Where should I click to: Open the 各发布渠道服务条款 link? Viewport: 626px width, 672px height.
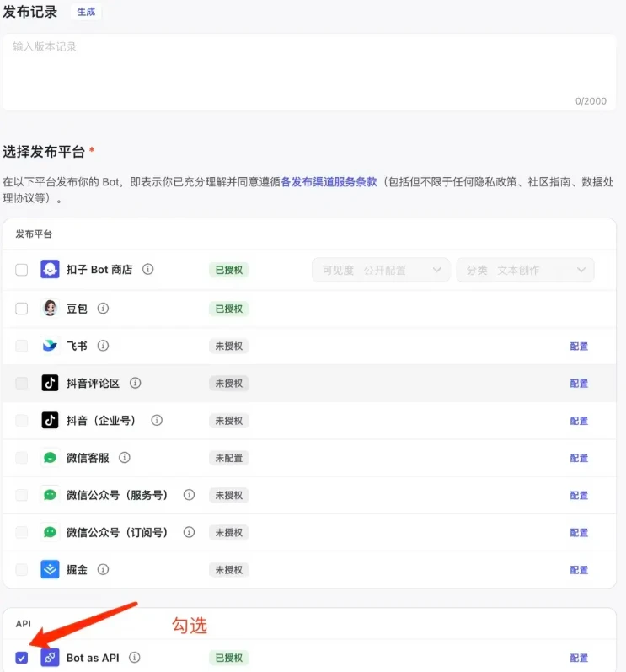(x=329, y=182)
